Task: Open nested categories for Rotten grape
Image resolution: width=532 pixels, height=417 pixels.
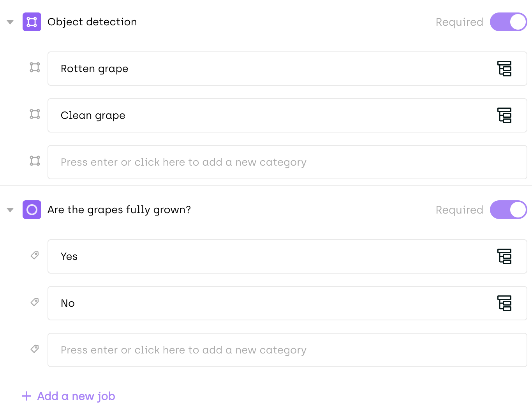Action: pyautogui.click(x=504, y=69)
